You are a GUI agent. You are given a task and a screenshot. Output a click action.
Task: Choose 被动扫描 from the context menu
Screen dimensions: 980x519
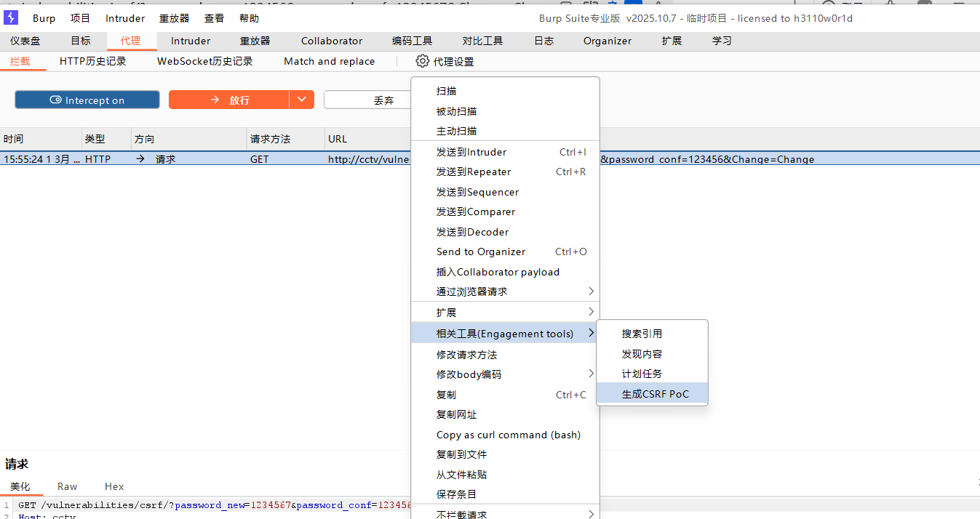coord(505,111)
